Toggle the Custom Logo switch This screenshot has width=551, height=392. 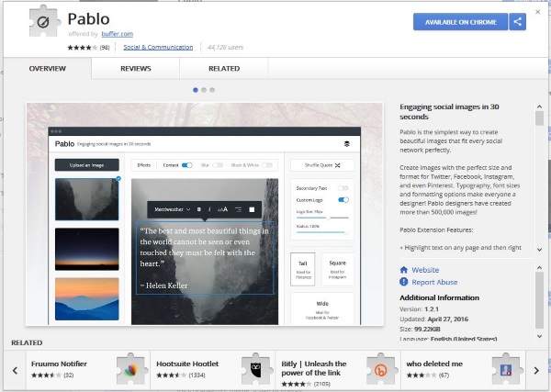point(343,200)
